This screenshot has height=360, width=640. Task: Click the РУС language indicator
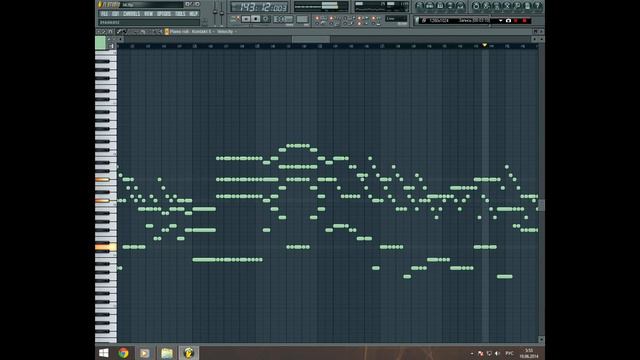click(509, 353)
